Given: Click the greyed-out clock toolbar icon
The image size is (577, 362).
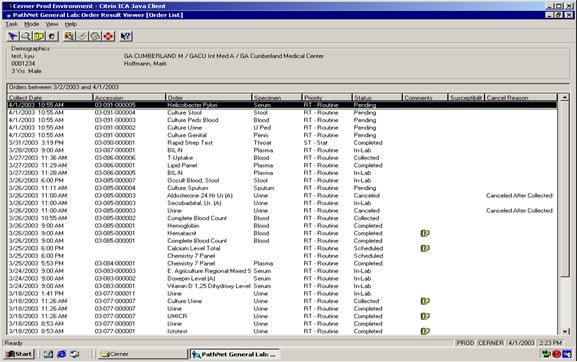Looking at the screenshot, I should [95, 36].
